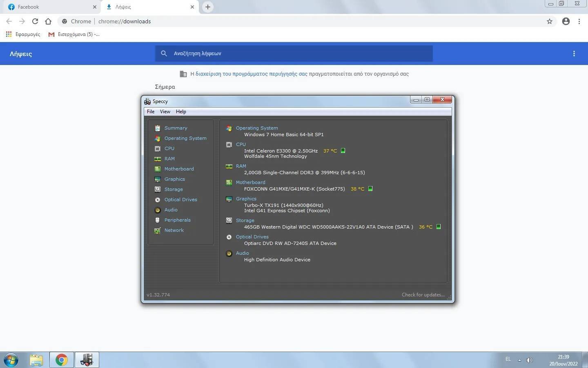Click the Speccy title bar icon
588x368 pixels.
click(x=147, y=101)
